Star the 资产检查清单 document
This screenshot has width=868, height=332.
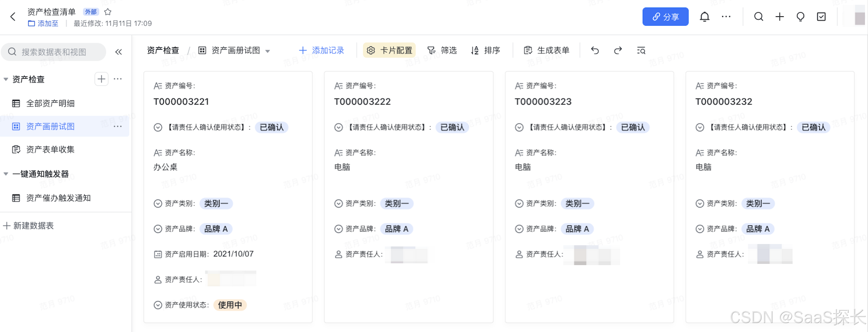(x=108, y=12)
